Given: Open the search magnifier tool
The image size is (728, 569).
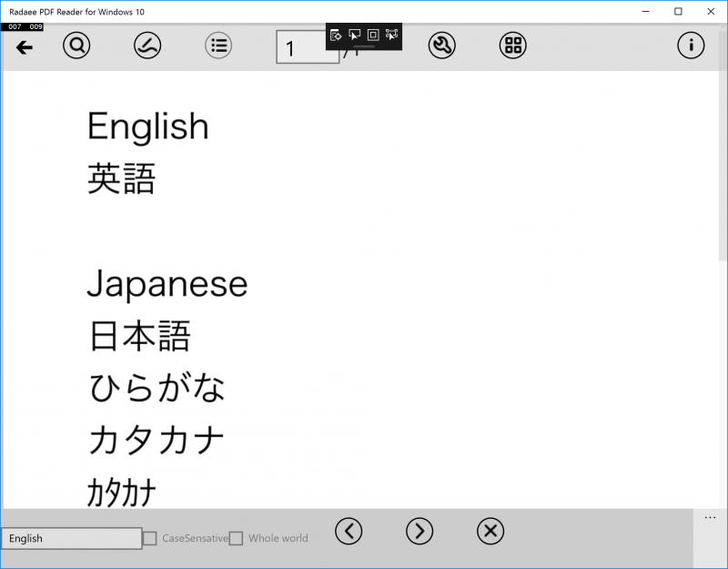Looking at the screenshot, I should [x=76, y=46].
